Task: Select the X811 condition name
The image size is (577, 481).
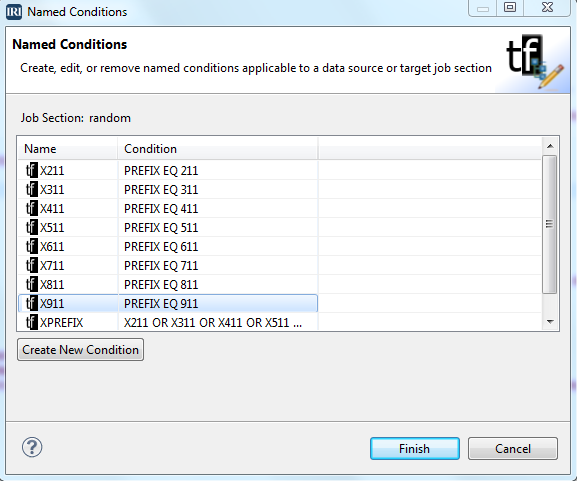Action: coord(52,284)
